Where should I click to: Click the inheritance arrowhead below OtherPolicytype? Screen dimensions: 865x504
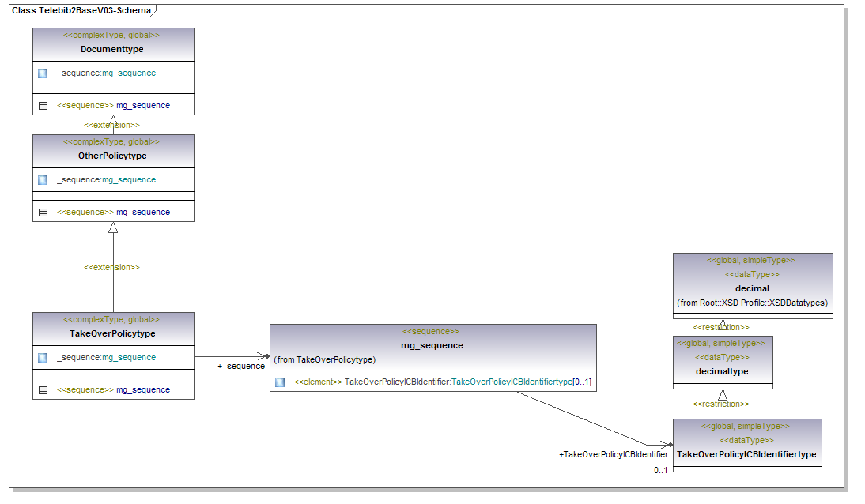113,228
